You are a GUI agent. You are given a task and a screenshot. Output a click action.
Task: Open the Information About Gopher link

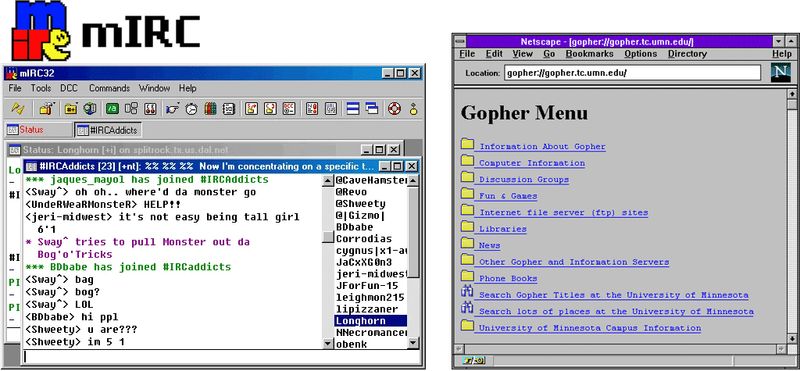click(x=542, y=147)
